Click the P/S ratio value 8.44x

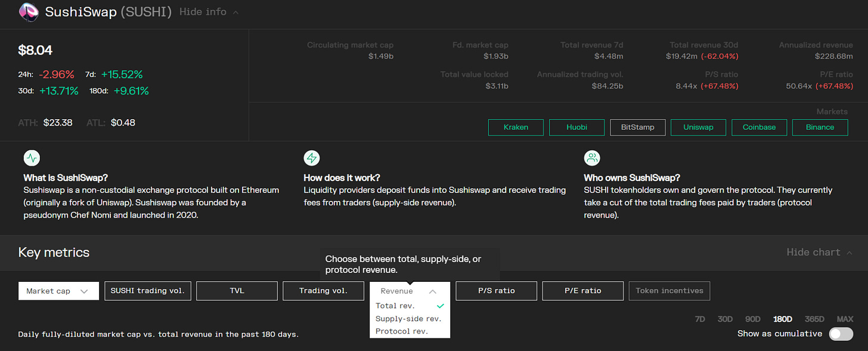point(686,86)
